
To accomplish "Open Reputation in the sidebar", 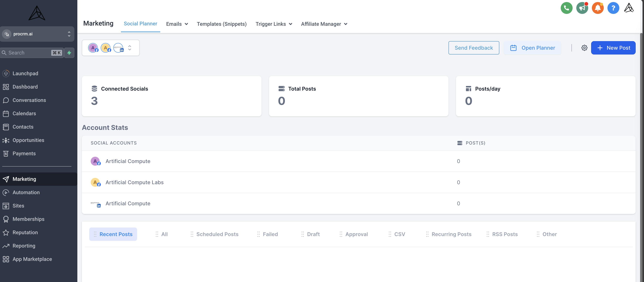I will (25, 232).
